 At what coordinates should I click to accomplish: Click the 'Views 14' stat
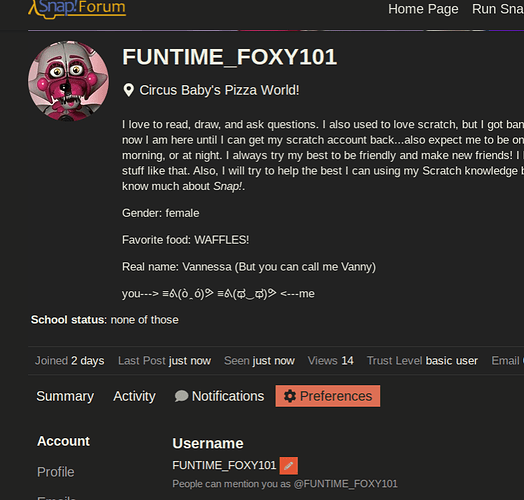click(331, 361)
